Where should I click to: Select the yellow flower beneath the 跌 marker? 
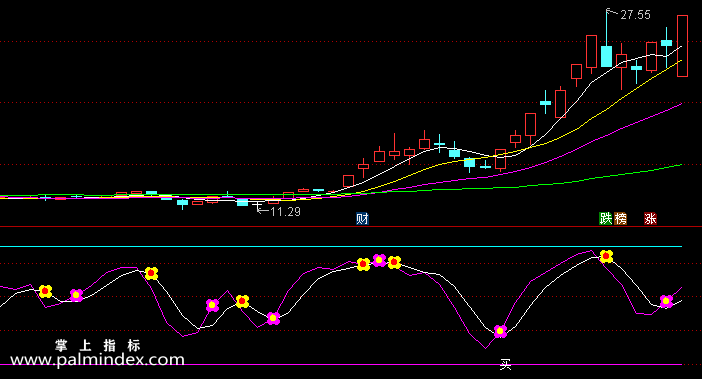606,256
